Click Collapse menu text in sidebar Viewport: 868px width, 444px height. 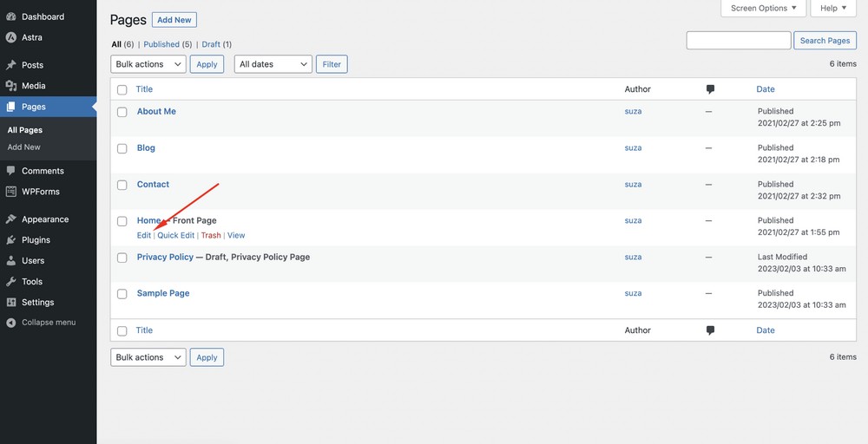[x=49, y=323]
